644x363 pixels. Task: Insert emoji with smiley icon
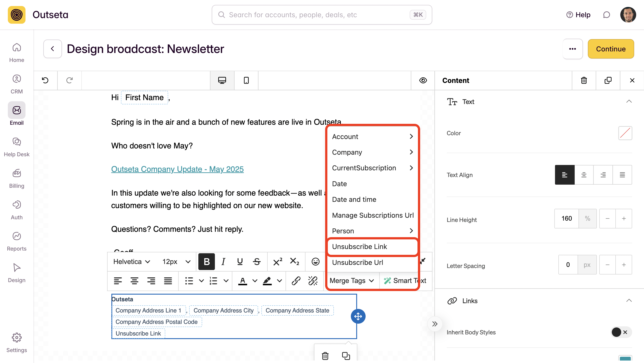(x=315, y=262)
